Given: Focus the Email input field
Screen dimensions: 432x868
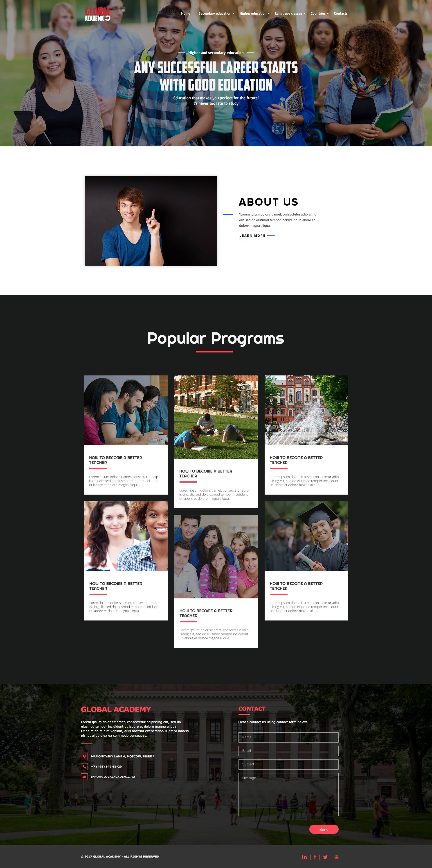Looking at the screenshot, I should pyautogui.click(x=288, y=750).
